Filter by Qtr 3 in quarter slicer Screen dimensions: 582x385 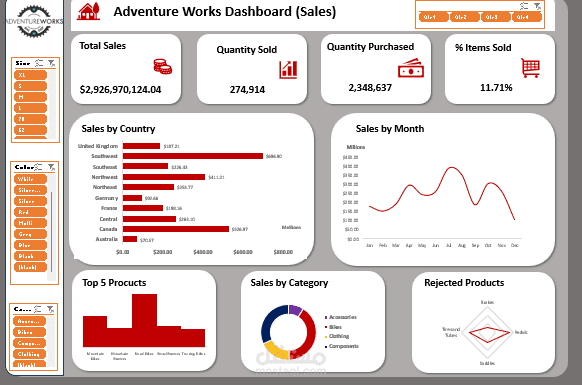(x=496, y=17)
